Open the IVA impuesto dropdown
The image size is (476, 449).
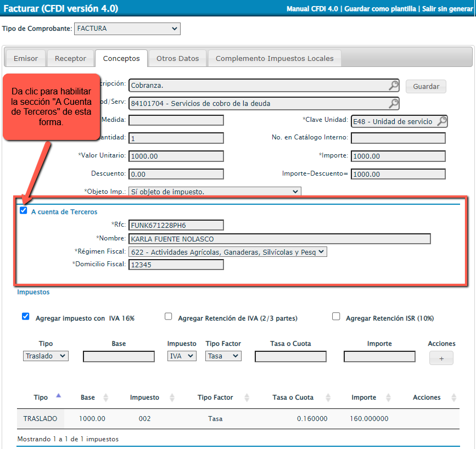pyautogui.click(x=182, y=356)
